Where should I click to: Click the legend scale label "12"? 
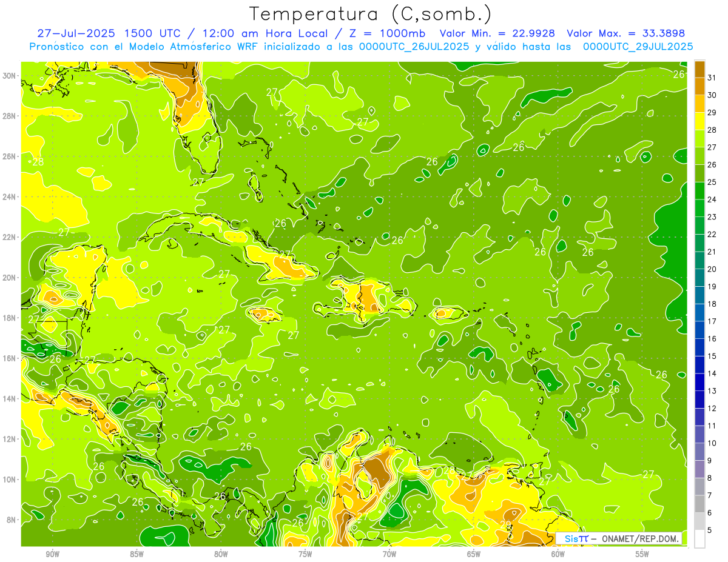pyautogui.click(x=712, y=409)
